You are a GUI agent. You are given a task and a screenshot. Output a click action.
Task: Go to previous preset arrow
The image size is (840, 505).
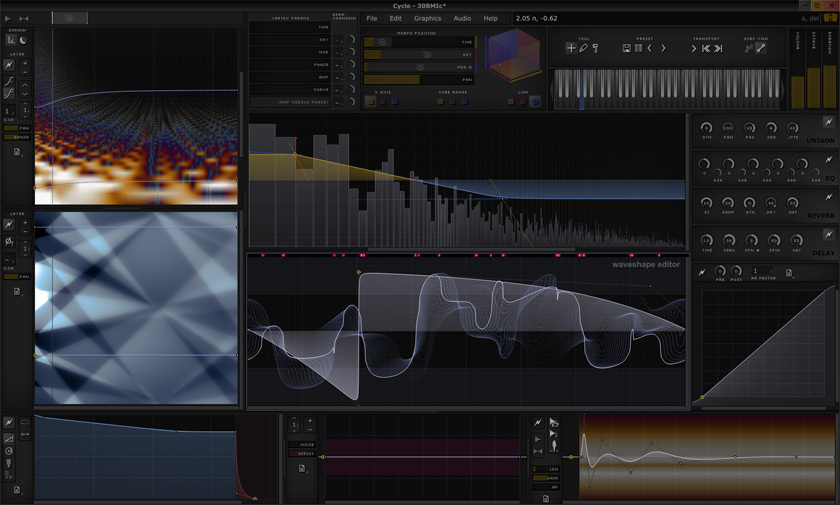pyautogui.click(x=650, y=48)
